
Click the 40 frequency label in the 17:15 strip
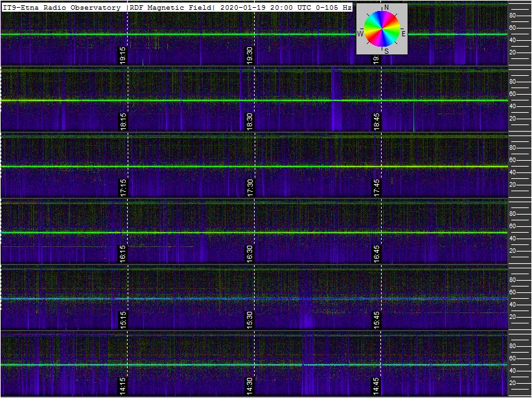(513, 172)
